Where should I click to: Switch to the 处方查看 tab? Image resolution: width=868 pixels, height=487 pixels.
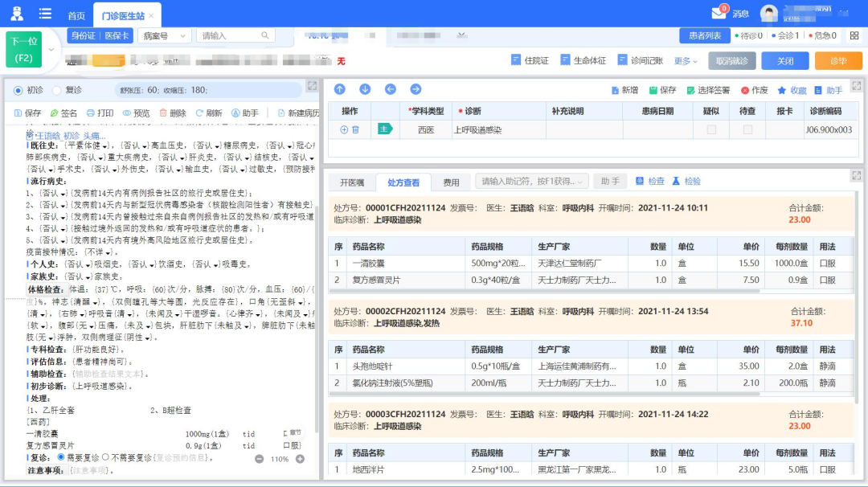coord(403,182)
